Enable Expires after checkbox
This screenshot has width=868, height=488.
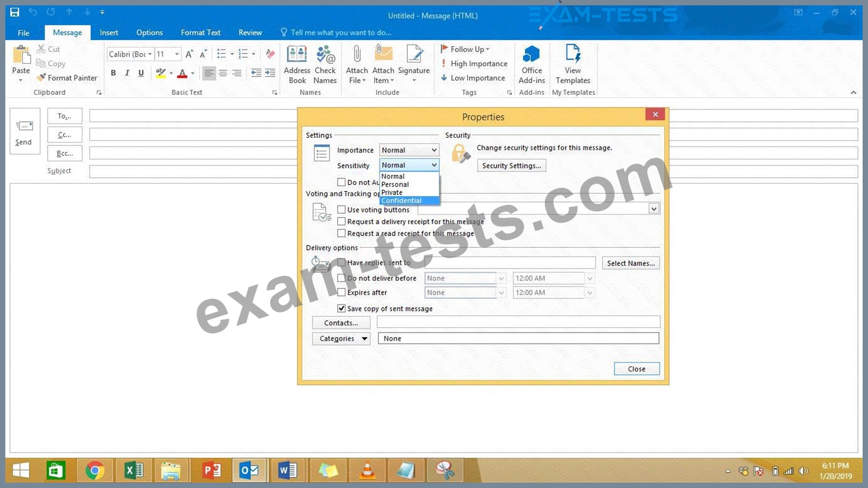tap(341, 292)
